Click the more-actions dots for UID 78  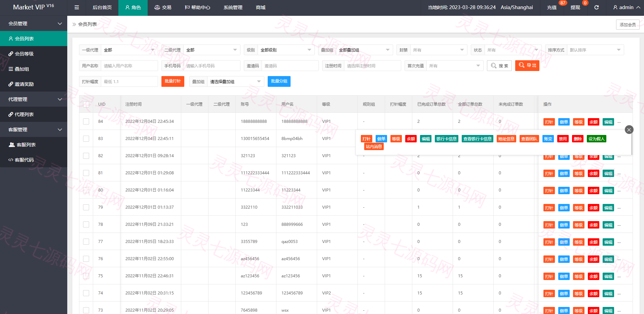619,225
